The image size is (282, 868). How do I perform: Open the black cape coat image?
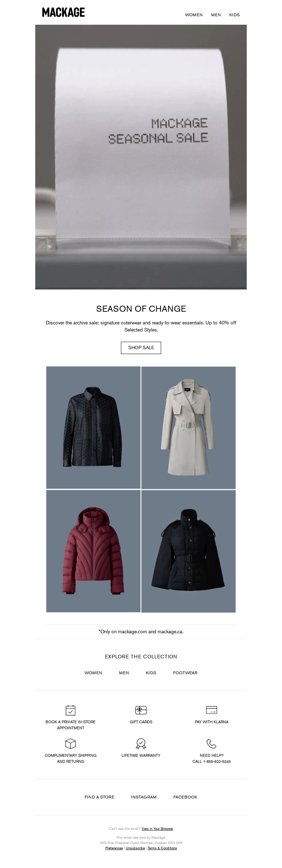(x=189, y=551)
